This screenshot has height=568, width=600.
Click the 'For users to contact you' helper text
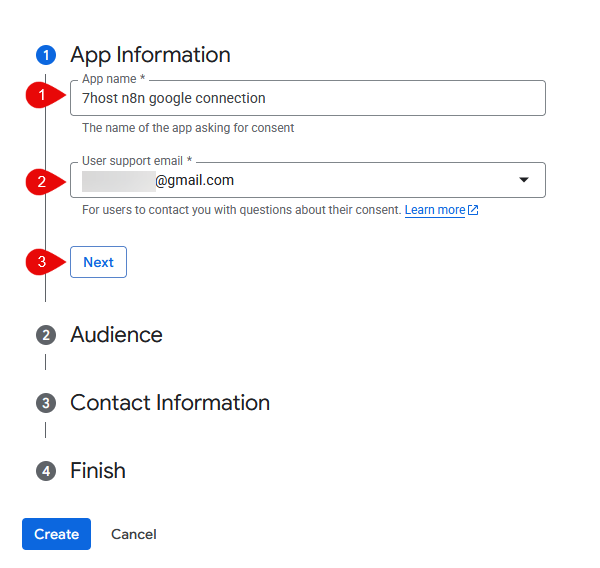(x=241, y=210)
